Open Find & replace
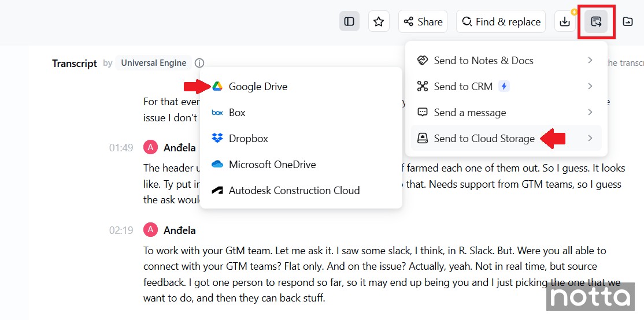Image resolution: width=644 pixels, height=320 pixels. (501, 21)
